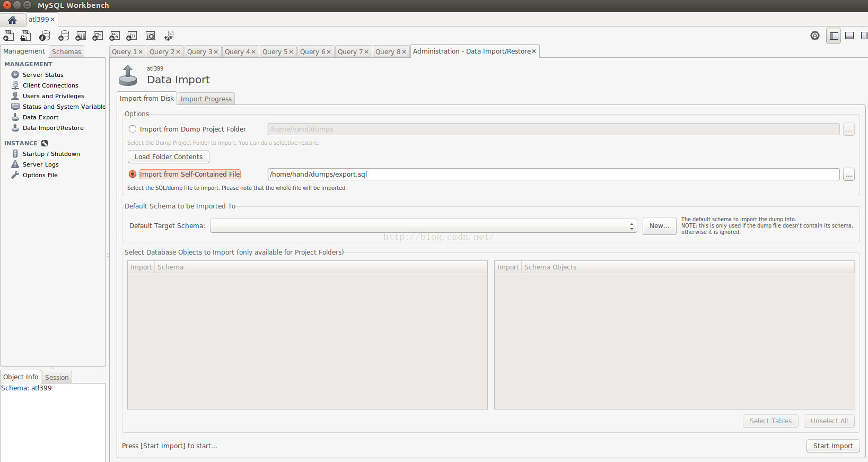The height and width of the screenshot is (462, 868).
Task: Go to the Home screen tab
Action: (12, 20)
